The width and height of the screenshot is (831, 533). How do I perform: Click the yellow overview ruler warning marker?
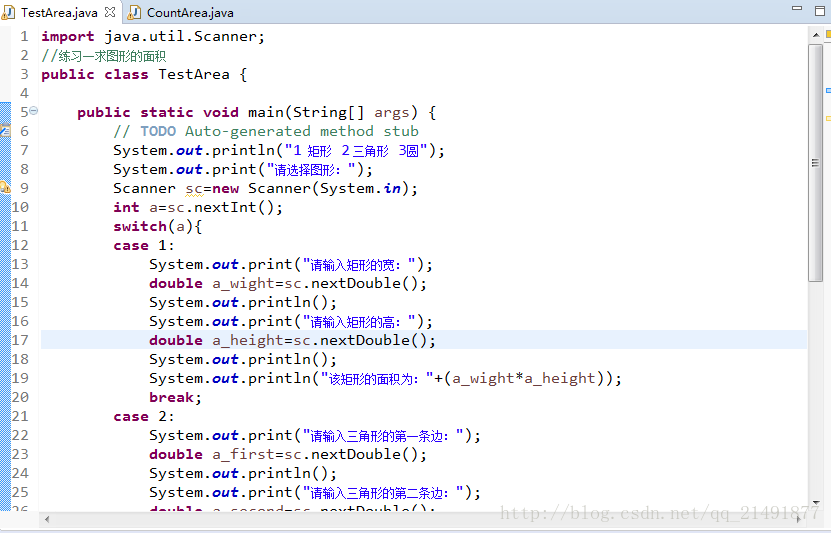828,118
